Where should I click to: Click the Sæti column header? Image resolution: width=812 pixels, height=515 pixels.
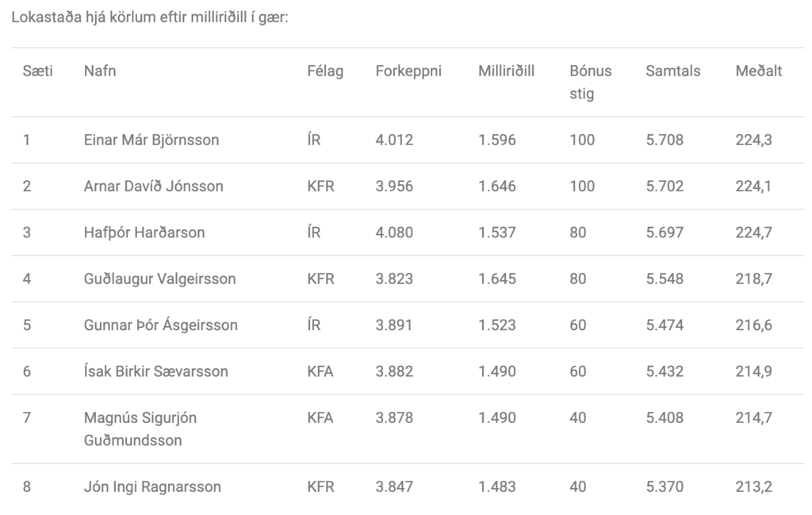(38, 71)
